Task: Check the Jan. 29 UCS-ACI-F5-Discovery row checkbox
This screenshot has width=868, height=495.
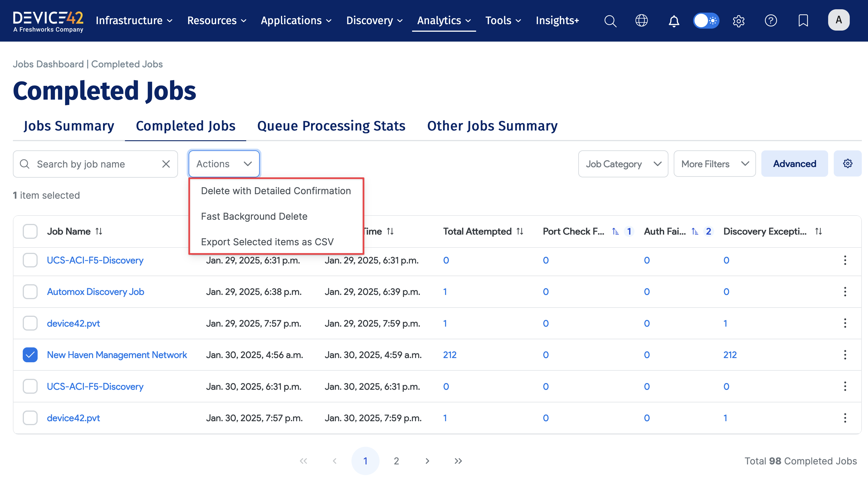Action: point(30,260)
